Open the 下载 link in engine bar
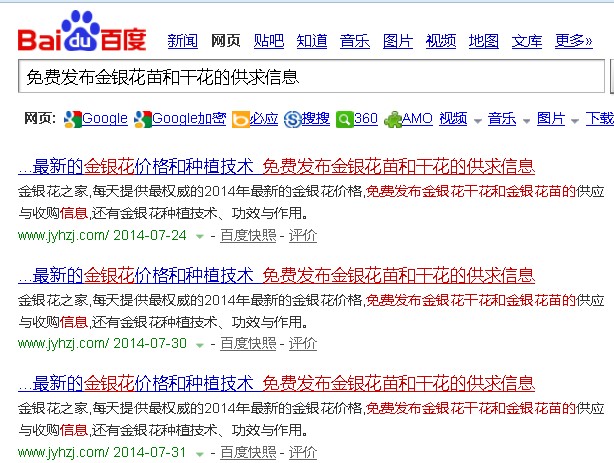The image size is (614, 463). pos(600,118)
